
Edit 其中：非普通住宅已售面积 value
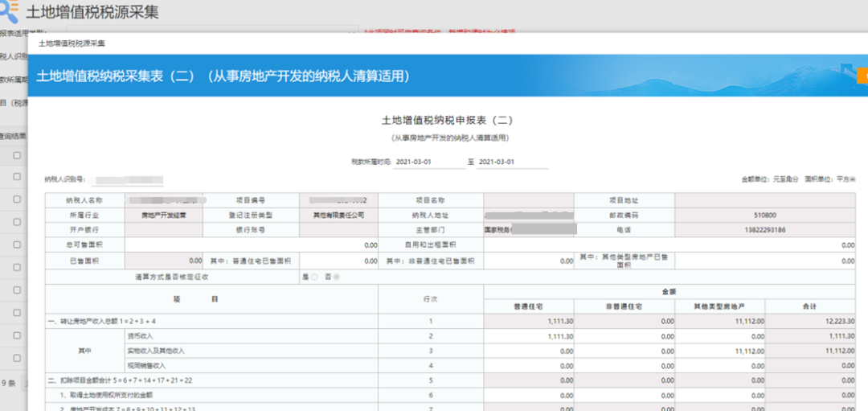529,261
